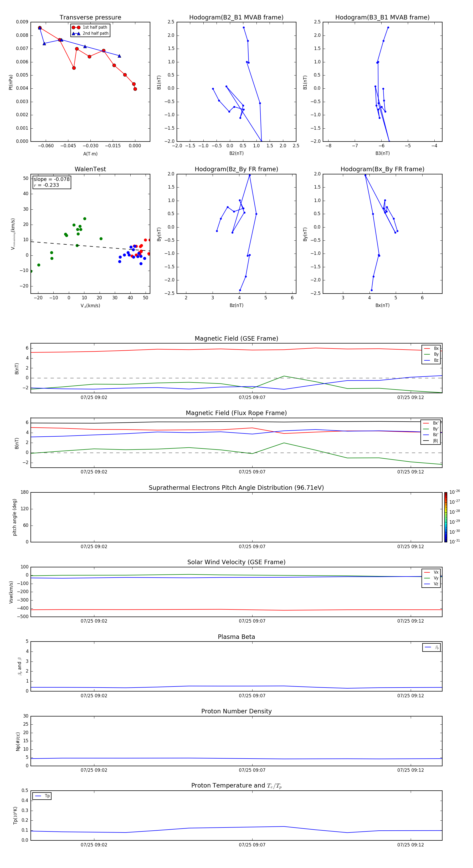This screenshot has height=868, width=473.
Task: Select the '2nd half path' legend entry
Action: (90, 33)
